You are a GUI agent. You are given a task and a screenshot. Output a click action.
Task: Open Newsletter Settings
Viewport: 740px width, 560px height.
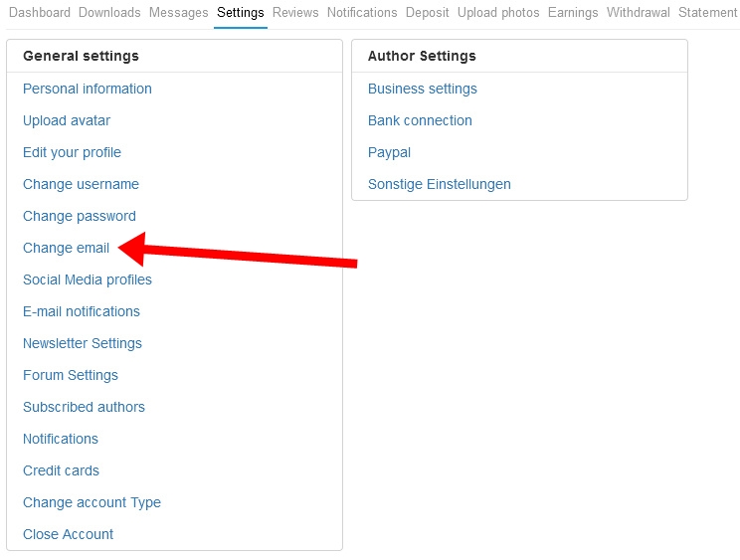(83, 343)
